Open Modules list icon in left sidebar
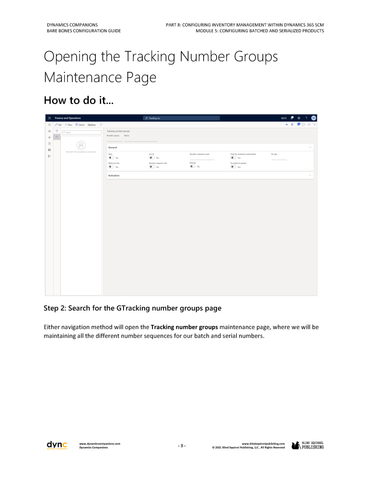Image resolution: width=371 pixels, height=480 pixels. 50,156
